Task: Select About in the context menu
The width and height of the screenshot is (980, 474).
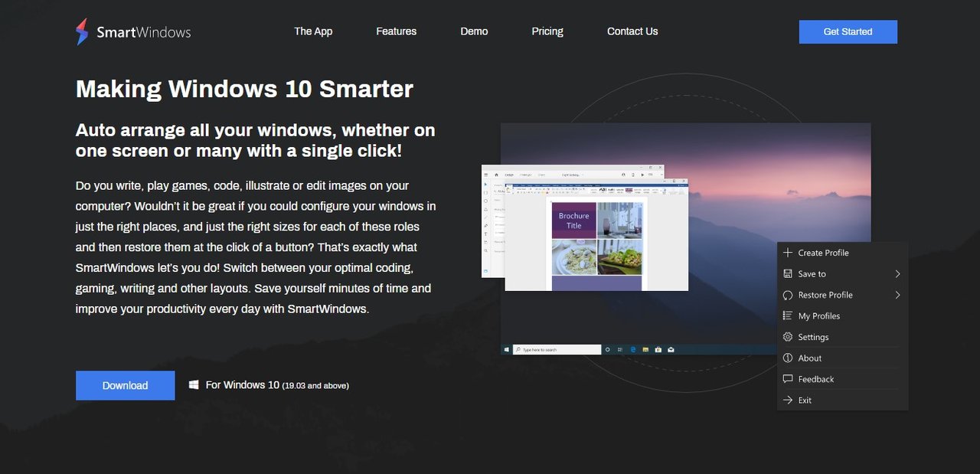Action: pos(842,358)
